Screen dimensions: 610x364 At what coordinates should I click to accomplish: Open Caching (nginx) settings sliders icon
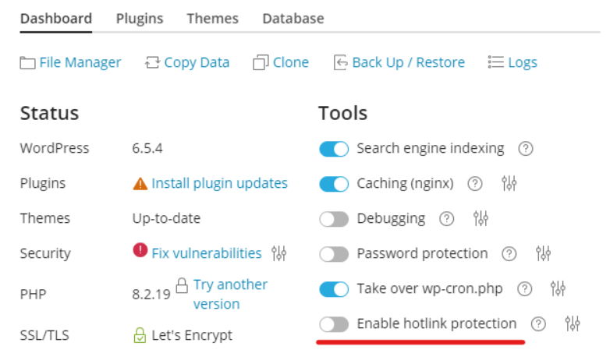click(x=509, y=183)
